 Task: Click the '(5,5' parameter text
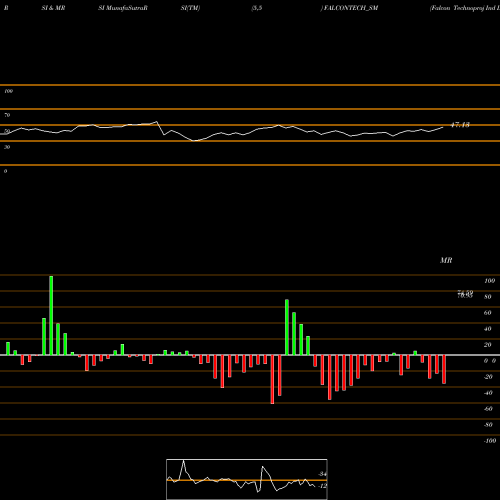[x=257, y=8]
